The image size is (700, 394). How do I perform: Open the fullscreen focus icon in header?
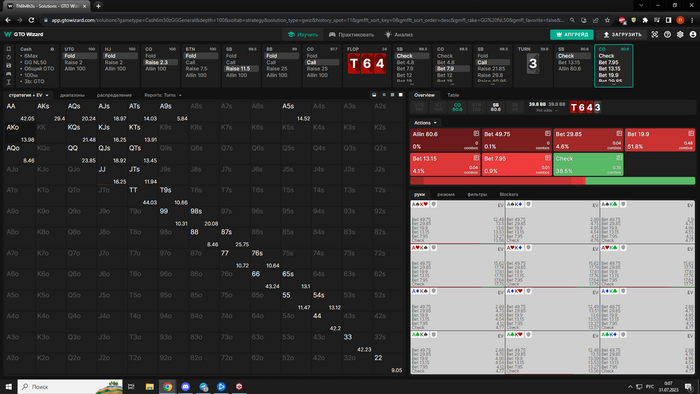[654, 34]
